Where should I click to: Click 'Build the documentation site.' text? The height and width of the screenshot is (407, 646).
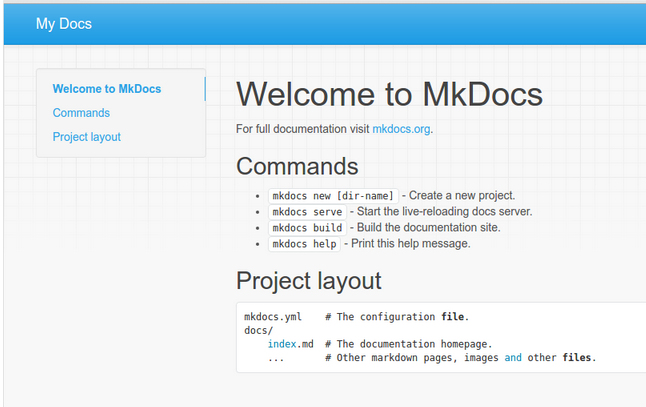[x=428, y=227]
